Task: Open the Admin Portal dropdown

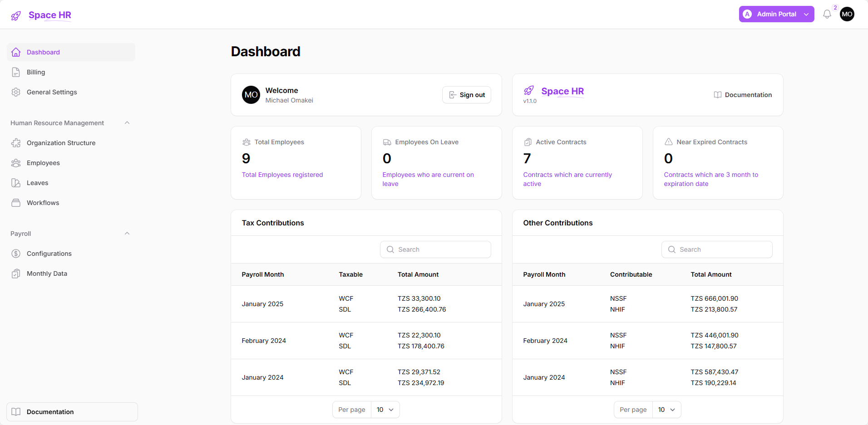Action: coord(776,14)
